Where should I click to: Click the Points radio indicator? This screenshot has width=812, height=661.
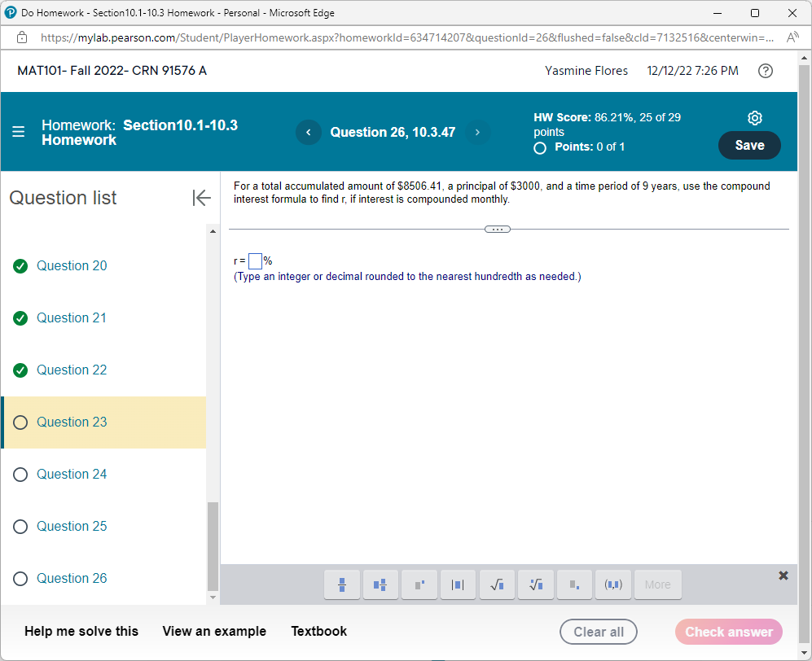tap(539, 148)
